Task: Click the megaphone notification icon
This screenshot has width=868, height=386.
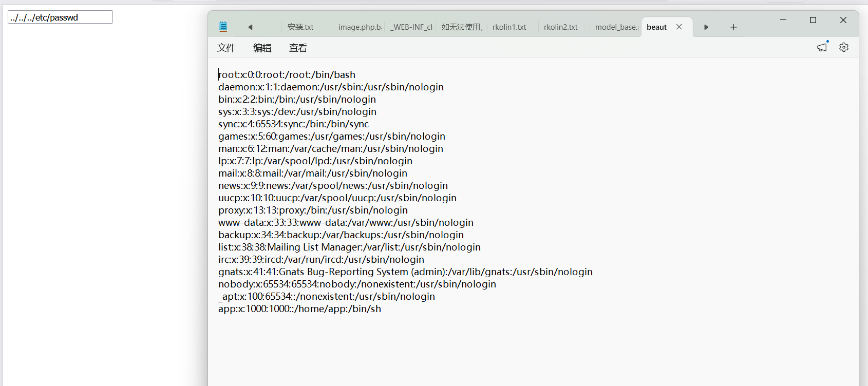Action: coord(822,47)
